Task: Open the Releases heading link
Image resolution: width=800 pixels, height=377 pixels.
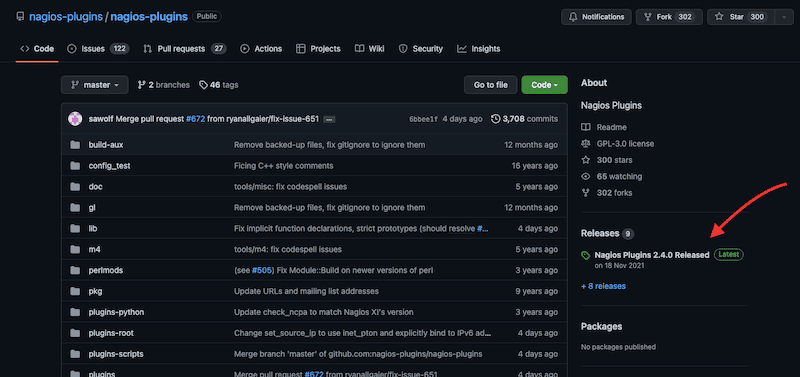Action: (600, 233)
